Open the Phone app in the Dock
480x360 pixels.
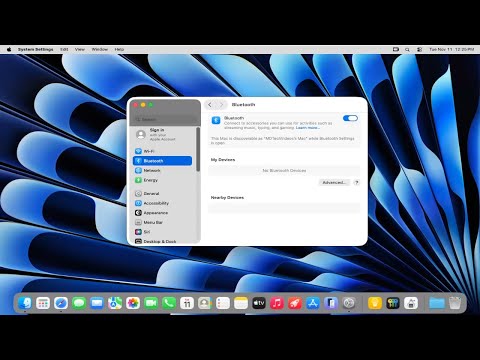(169, 303)
